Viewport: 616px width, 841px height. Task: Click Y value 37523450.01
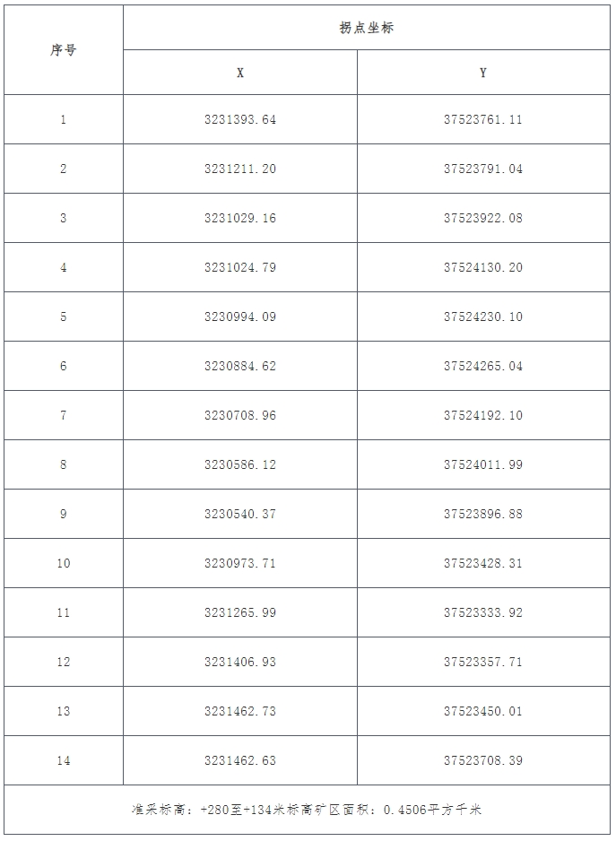point(483,711)
